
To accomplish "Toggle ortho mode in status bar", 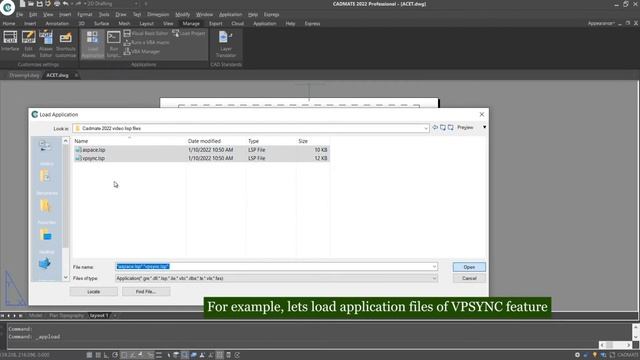I will (x=107, y=355).
